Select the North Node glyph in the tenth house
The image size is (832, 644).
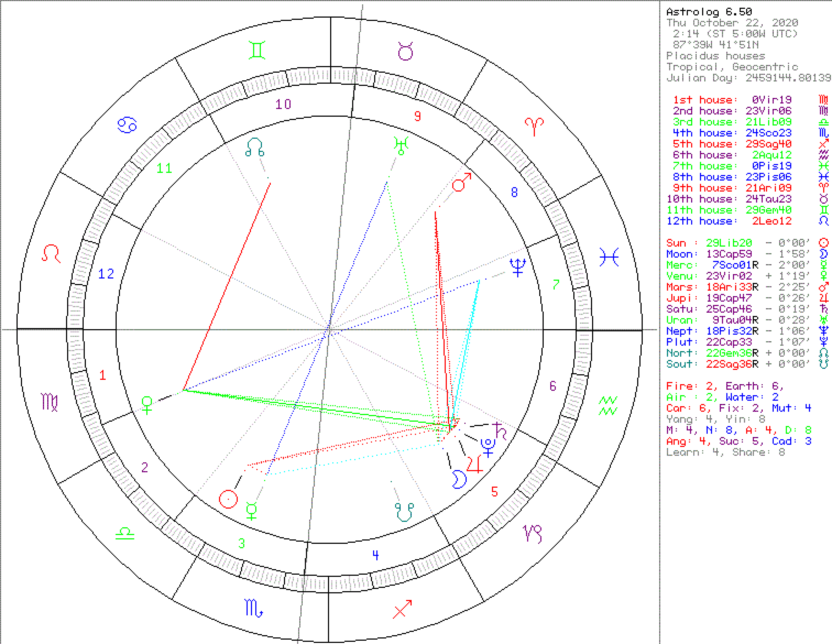pyautogui.click(x=255, y=148)
